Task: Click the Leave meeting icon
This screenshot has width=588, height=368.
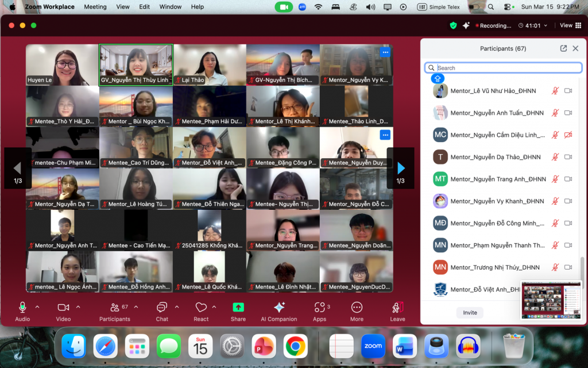Action: [x=397, y=308]
